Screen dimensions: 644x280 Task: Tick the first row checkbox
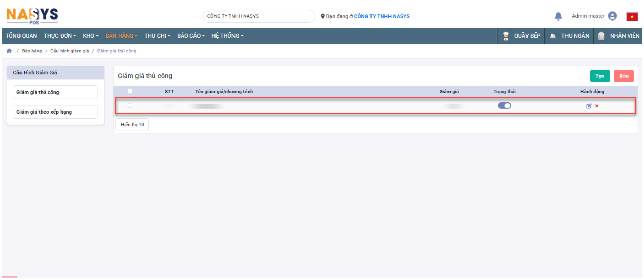click(x=130, y=106)
